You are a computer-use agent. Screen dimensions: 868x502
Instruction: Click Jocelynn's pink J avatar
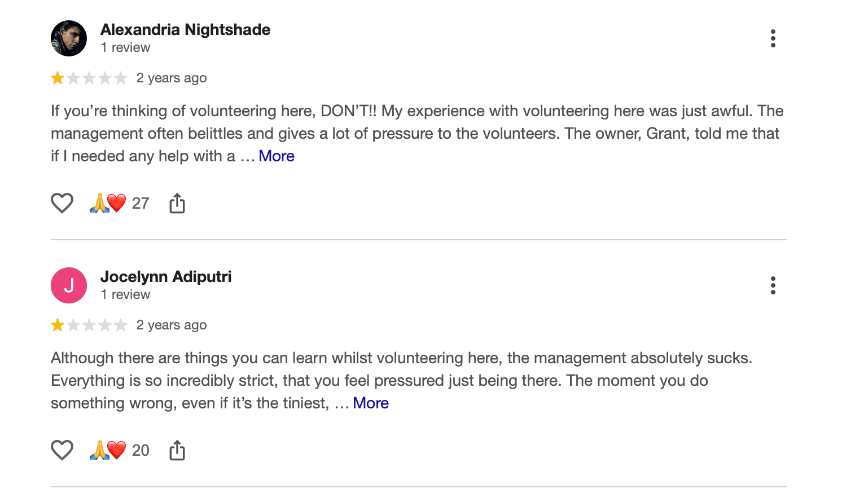pos(69,285)
